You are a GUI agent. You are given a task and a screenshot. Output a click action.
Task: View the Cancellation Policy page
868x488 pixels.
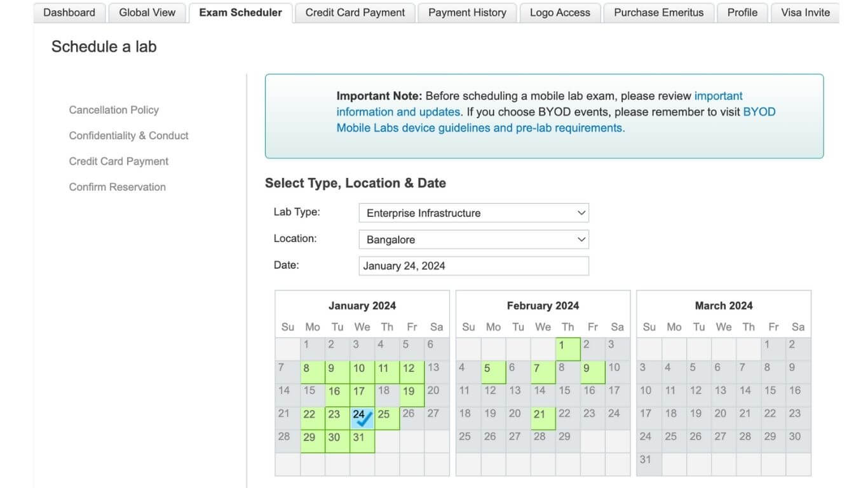pyautogui.click(x=114, y=109)
